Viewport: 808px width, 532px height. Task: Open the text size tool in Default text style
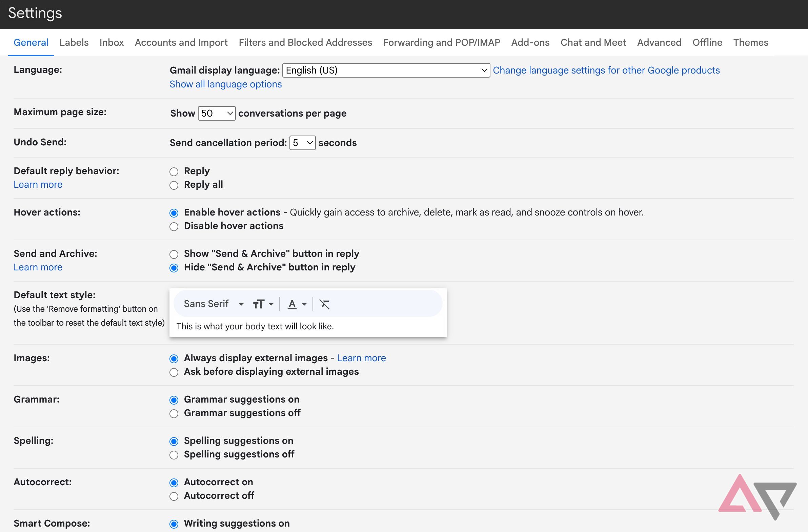point(263,304)
